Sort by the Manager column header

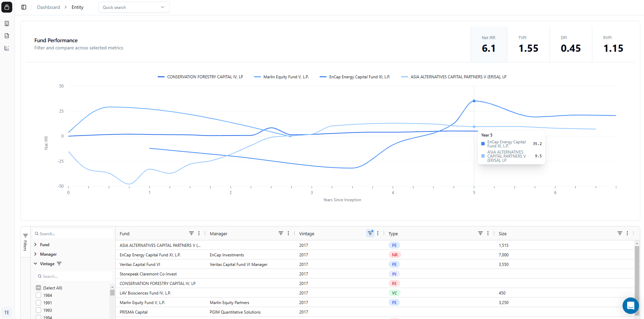pos(218,234)
